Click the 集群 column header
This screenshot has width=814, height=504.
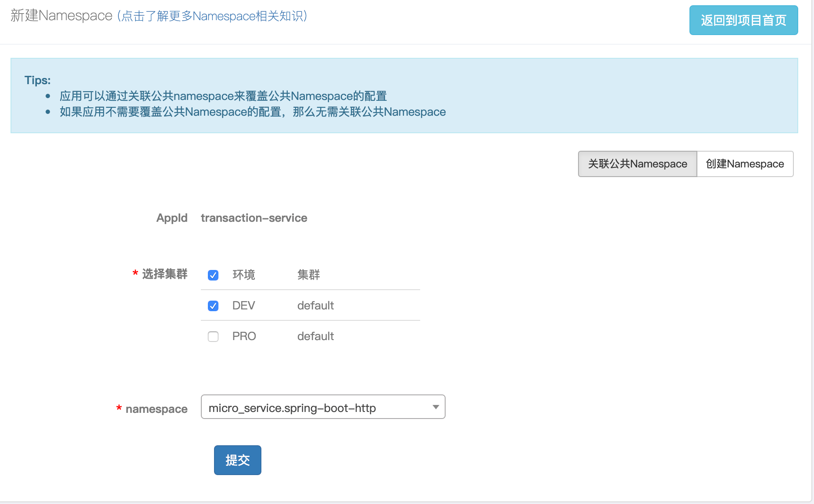(x=308, y=275)
